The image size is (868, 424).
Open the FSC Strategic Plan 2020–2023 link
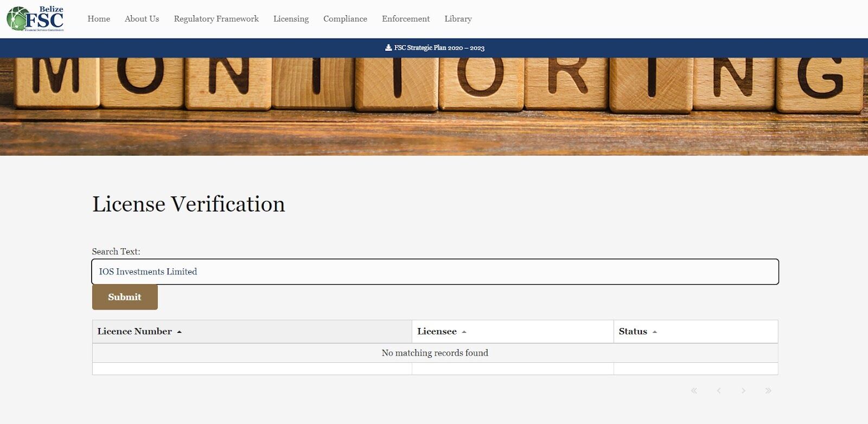click(x=439, y=48)
